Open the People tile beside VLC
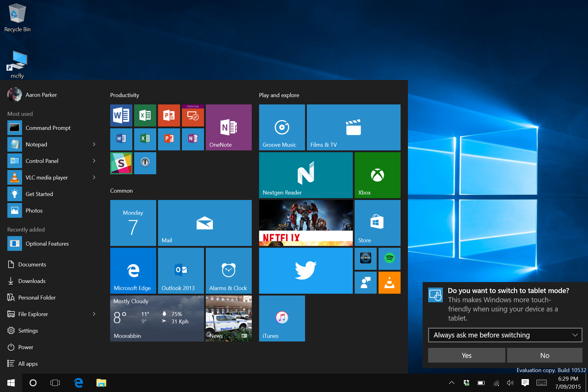The width and height of the screenshot is (588, 392). [x=366, y=283]
